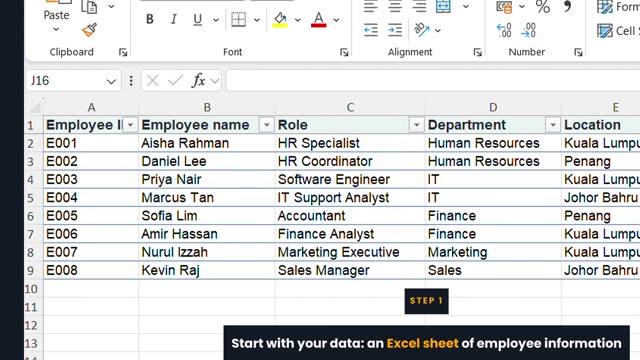Click Decrease Decimal icon
Screen dimensions: 640x360
tap(528, 30)
